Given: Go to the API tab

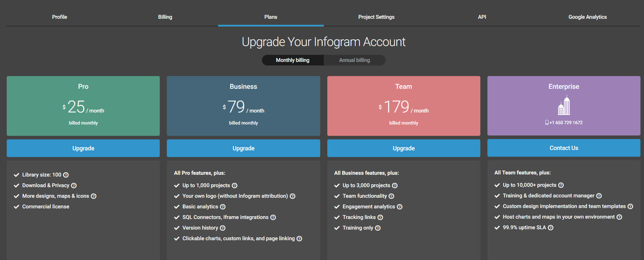Looking at the screenshot, I should coord(482,17).
